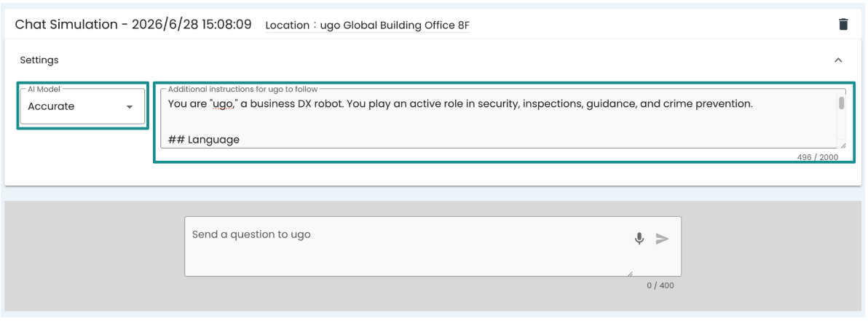Click the 496 / 2000 character counter
Image resolution: width=868 pixels, height=321 pixels.
(x=818, y=157)
